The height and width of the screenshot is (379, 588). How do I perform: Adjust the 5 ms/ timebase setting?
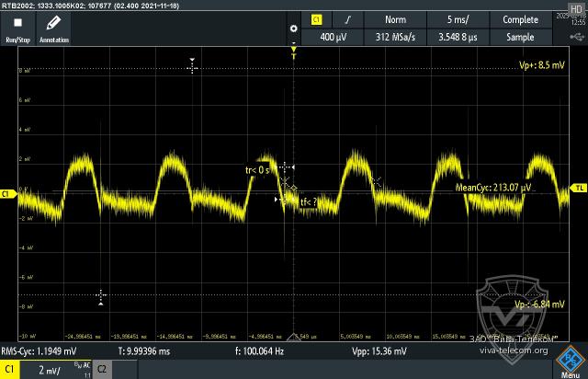[x=458, y=20]
